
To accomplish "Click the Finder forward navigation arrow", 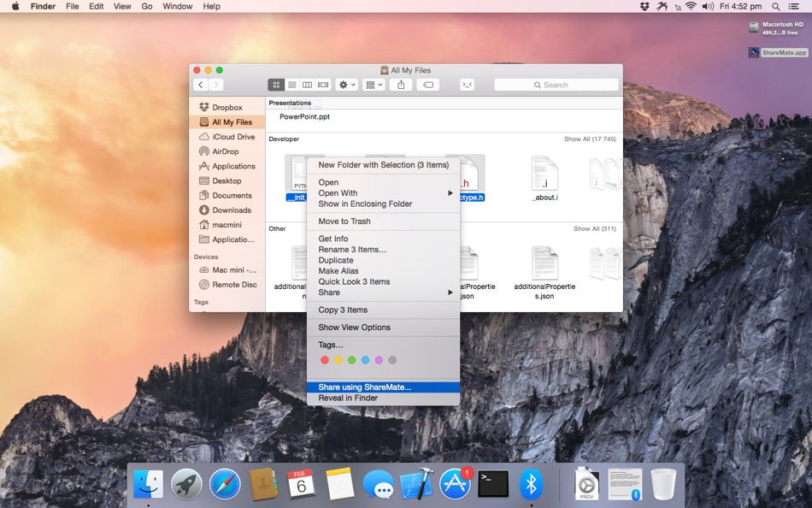I will pos(216,85).
